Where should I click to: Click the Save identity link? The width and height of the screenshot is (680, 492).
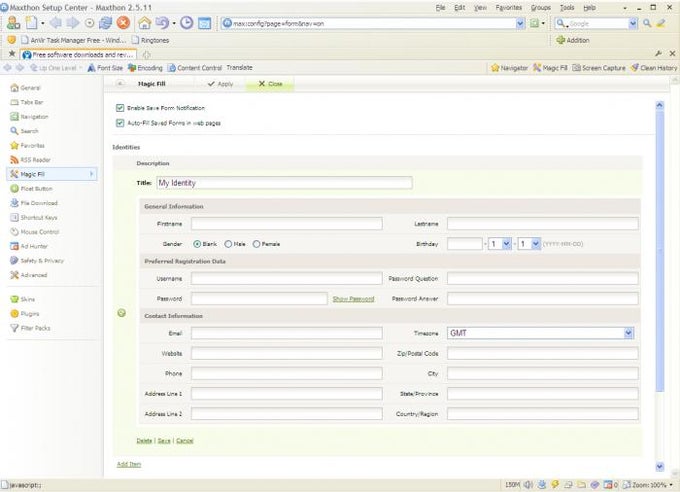[x=164, y=440]
